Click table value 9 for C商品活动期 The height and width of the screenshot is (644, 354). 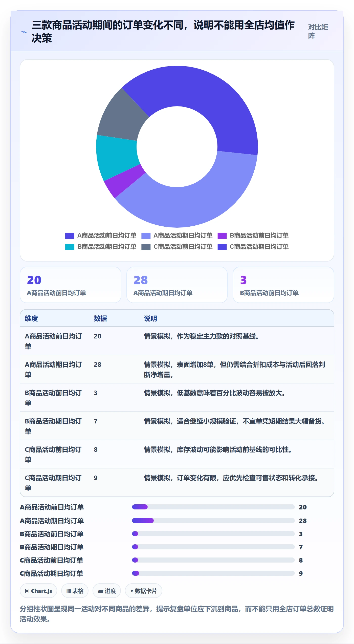96,478
